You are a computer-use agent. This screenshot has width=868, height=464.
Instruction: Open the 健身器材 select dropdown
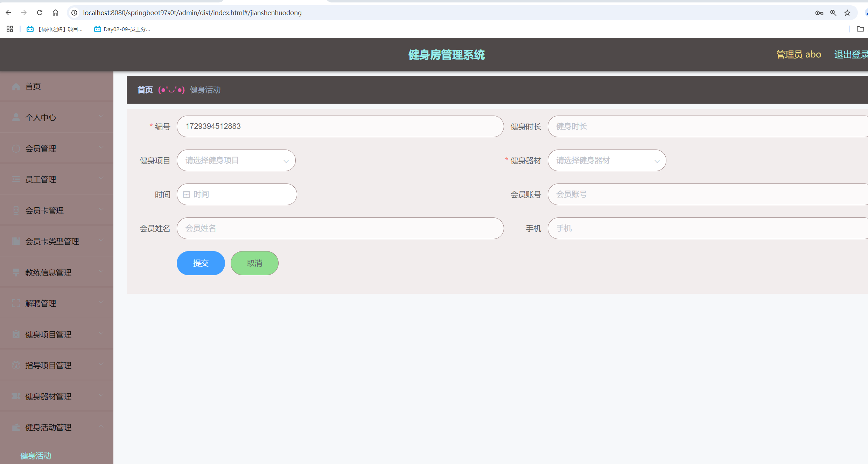(607, 160)
